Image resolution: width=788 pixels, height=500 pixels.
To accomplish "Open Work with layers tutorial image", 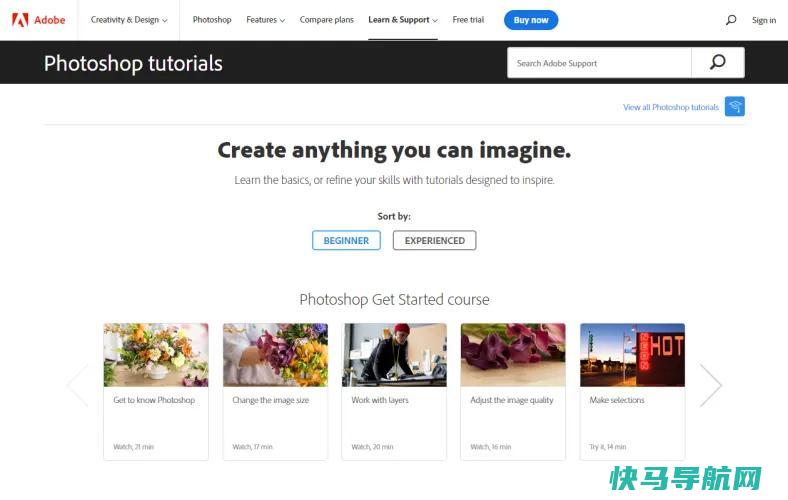I will pyautogui.click(x=394, y=355).
